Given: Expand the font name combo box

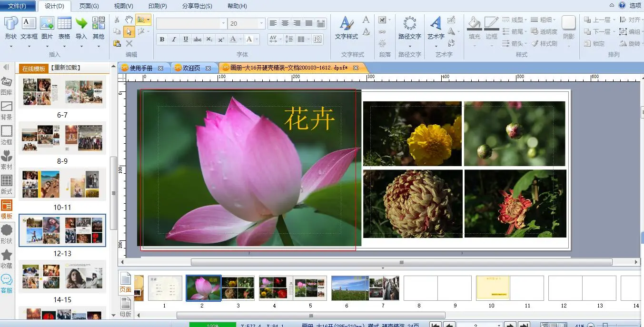Looking at the screenshot, I should click(x=223, y=23).
